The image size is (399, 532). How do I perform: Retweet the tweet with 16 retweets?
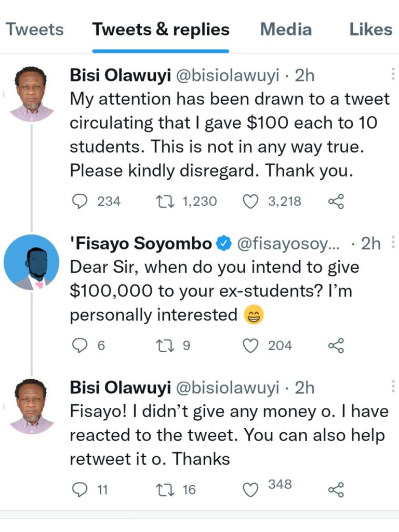point(165,489)
